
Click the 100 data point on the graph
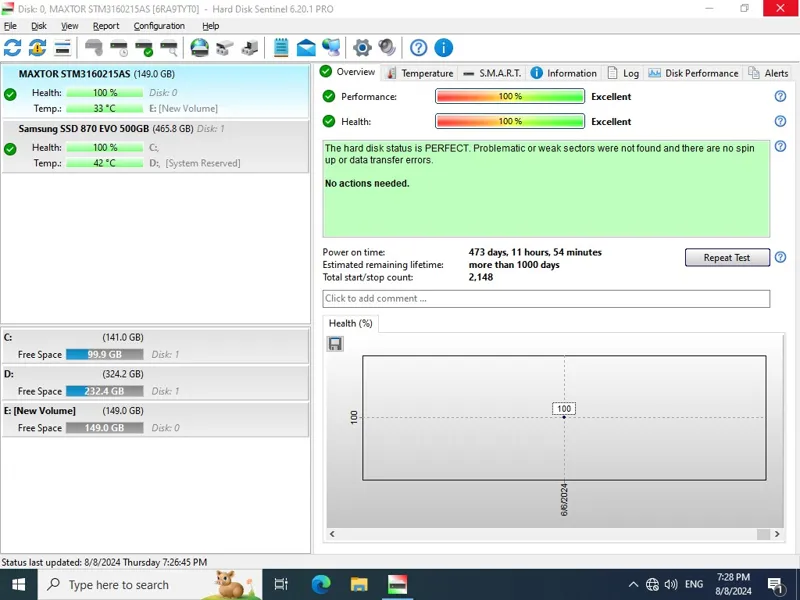point(564,417)
